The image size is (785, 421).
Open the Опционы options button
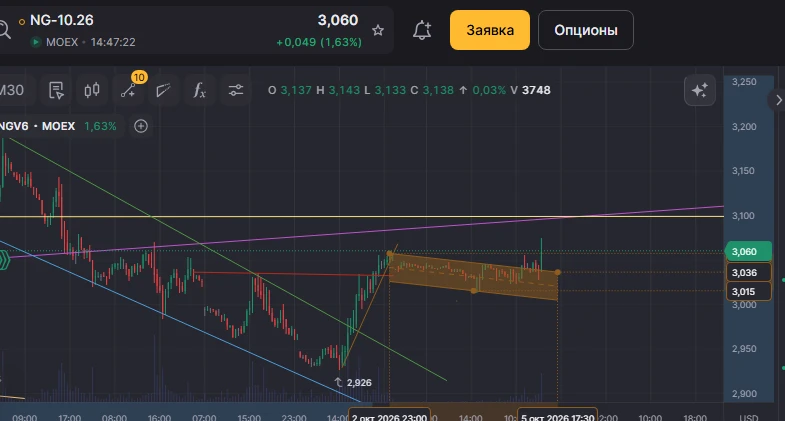point(586,30)
